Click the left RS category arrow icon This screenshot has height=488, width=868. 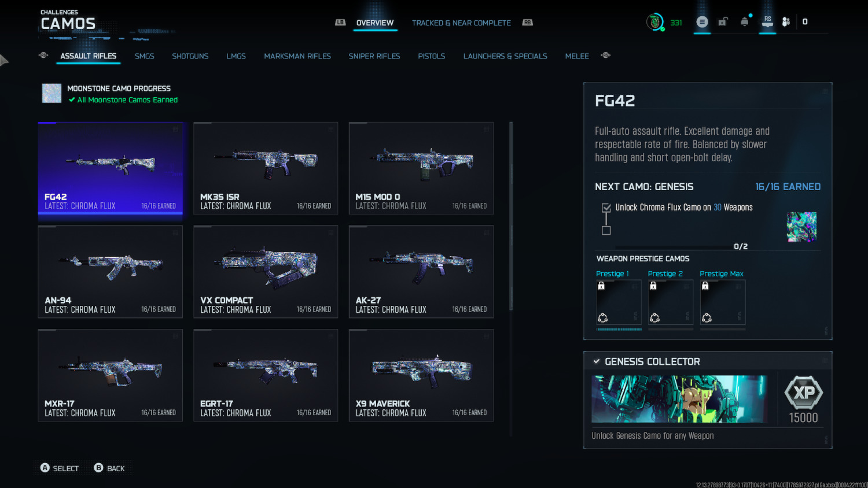[x=43, y=56]
